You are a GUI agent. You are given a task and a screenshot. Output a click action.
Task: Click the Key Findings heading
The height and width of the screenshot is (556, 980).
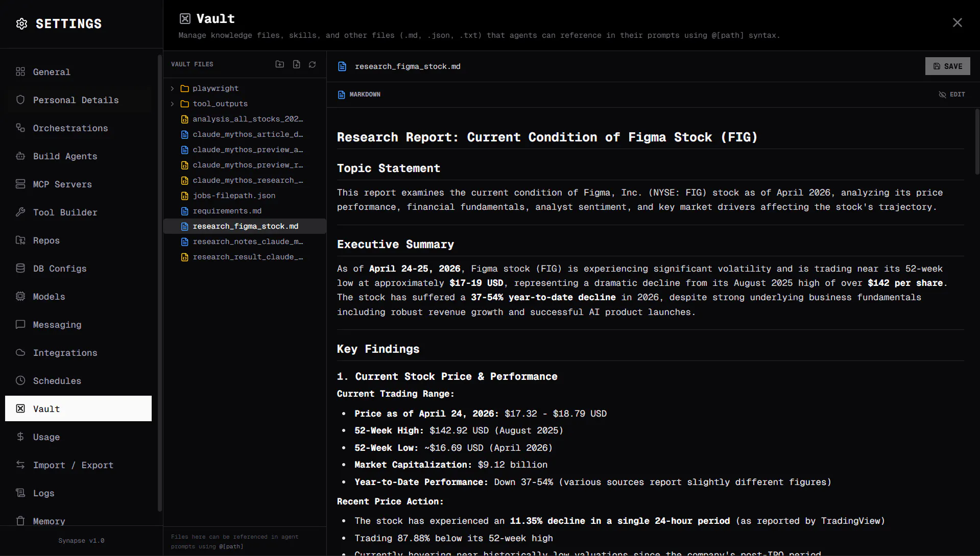378,349
